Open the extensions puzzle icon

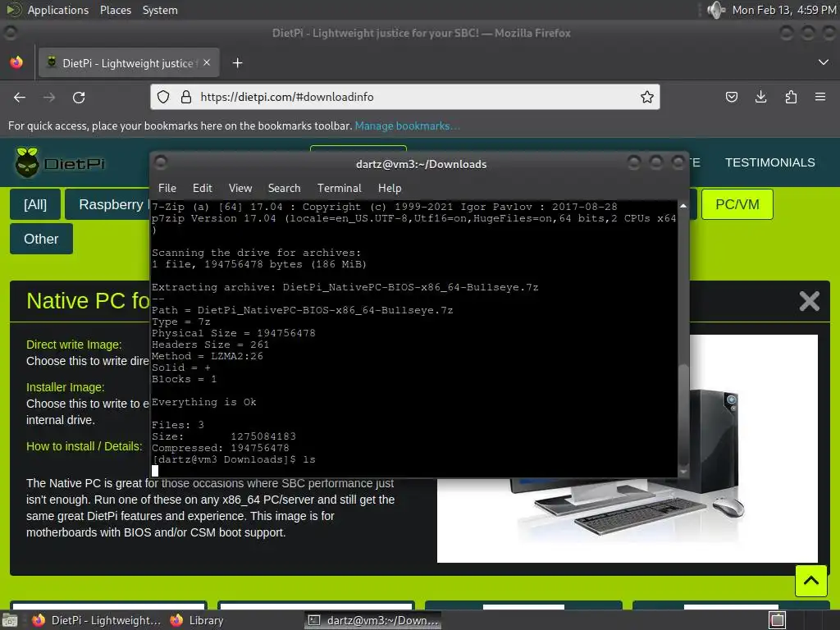[791, 97]
